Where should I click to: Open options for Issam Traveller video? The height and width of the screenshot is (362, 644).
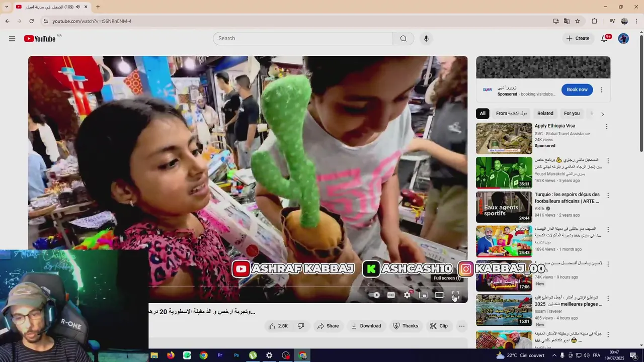[608, 299]
